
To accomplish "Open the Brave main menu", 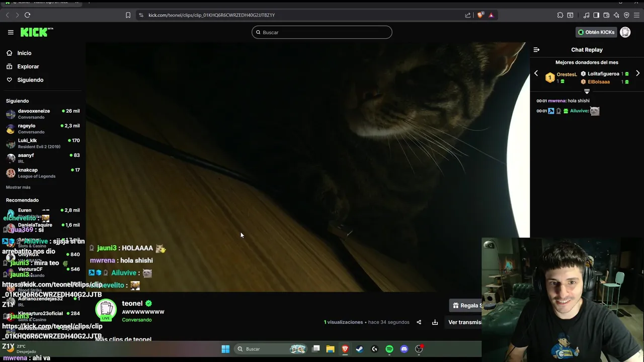I will [x=636, y=15].
